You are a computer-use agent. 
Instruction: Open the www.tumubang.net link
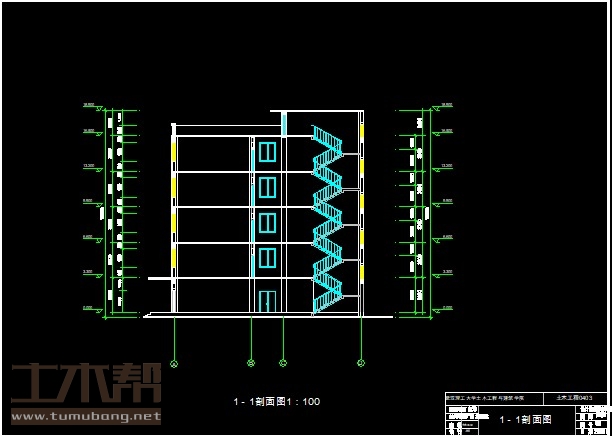(x=84, y=415)
